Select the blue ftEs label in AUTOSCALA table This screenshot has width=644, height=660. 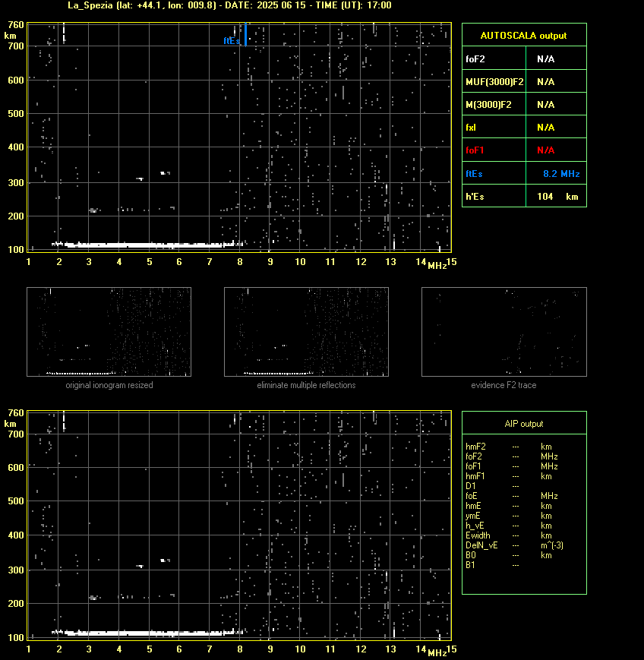[x=474, y=173]
